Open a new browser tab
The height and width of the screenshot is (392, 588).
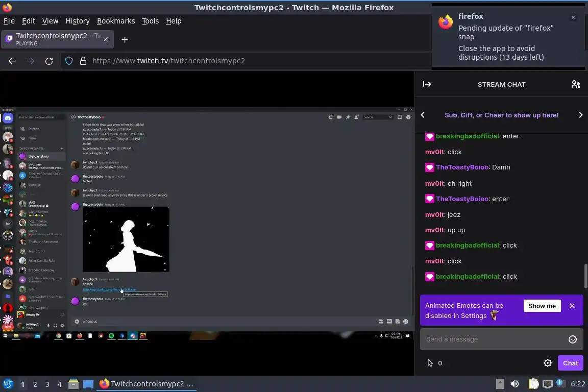pos(125,40)
